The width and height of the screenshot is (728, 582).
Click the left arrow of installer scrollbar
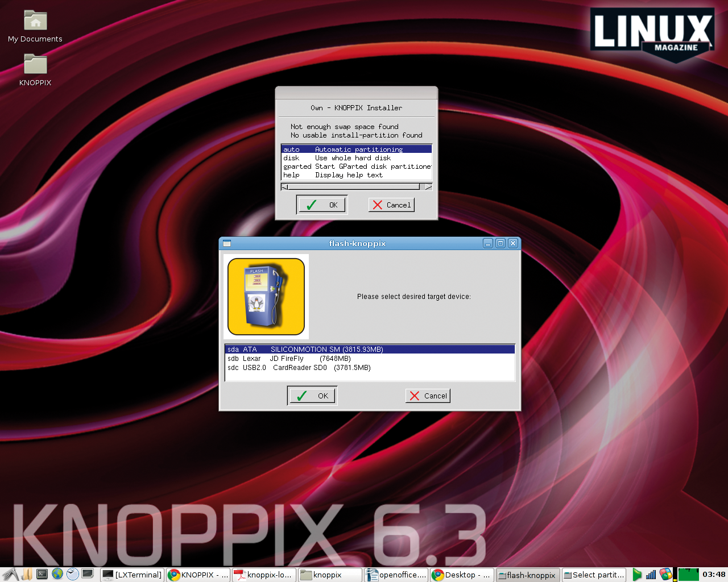coord(284,186)
